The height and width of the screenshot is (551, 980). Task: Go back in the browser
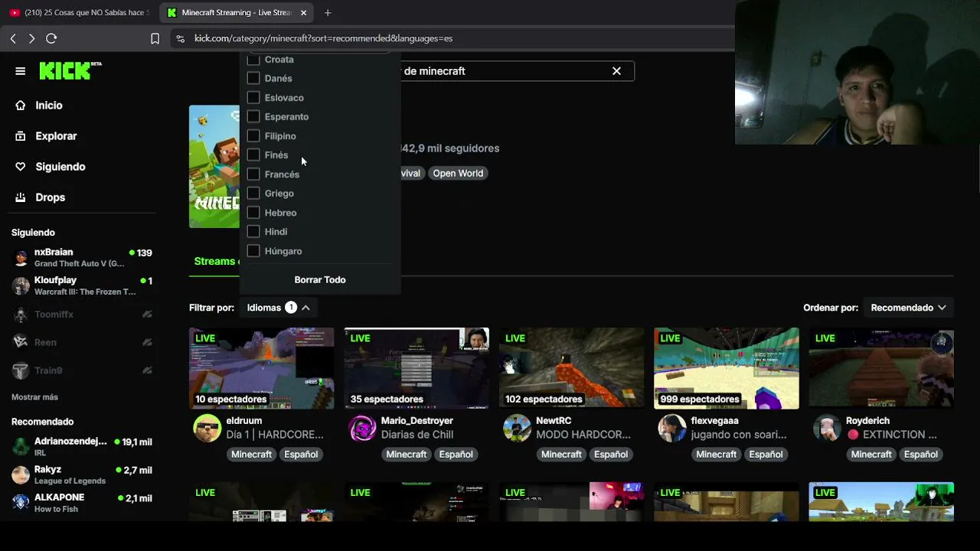coord(13,38)
